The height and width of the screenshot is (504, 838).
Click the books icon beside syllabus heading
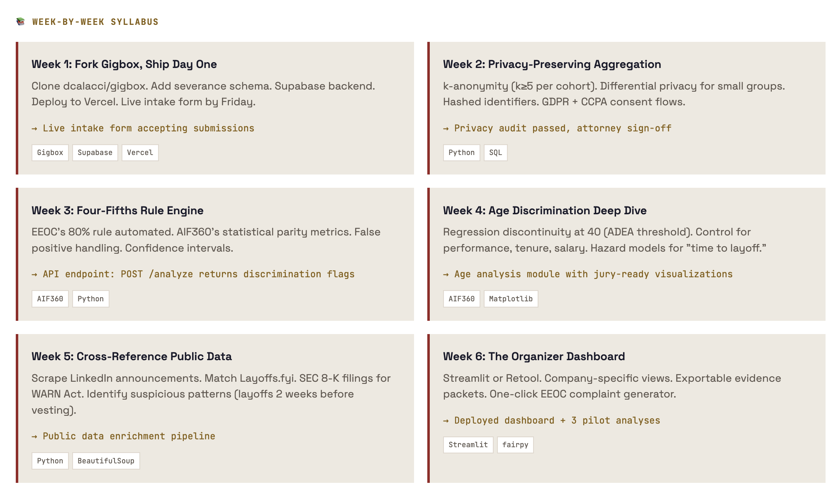[x=20, y=22]
